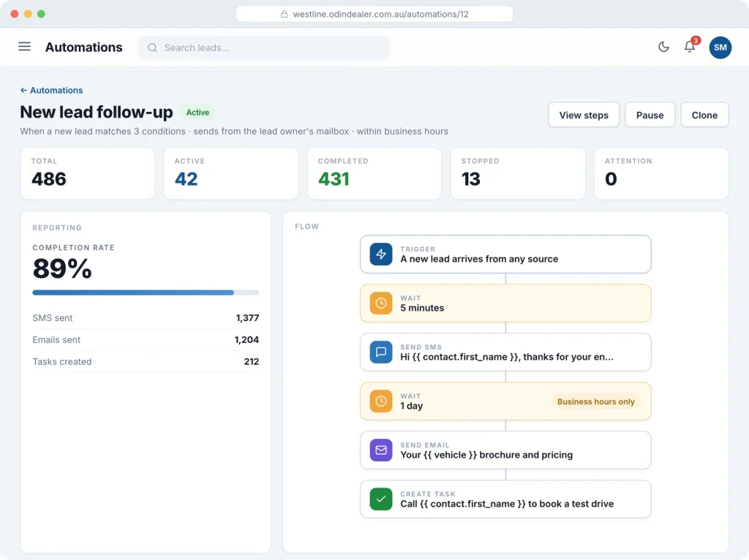Click the Tasks created row

tap(146, 362)
